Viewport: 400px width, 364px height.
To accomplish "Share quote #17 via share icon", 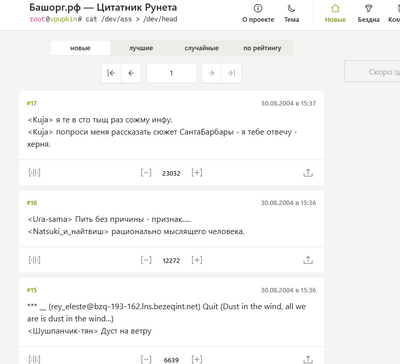I will (308, 173).
